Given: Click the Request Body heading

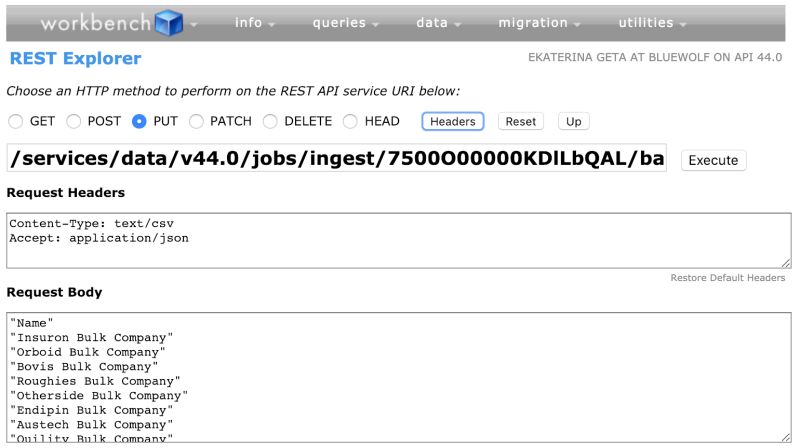Looking at the screenshot, I should 55,292.
